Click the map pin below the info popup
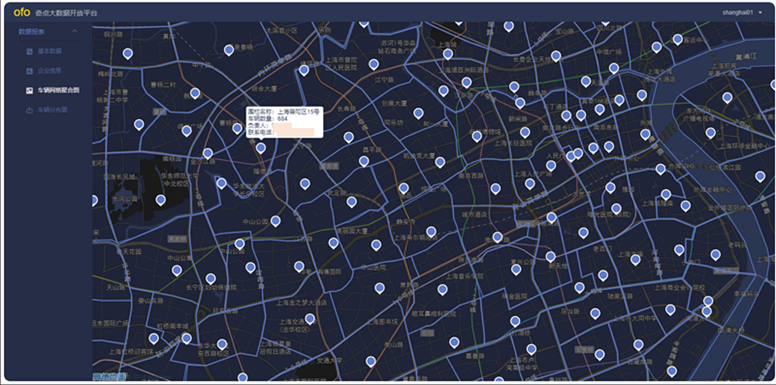Image resolution: width=776 pixels, height=385 pixels. 261,148
